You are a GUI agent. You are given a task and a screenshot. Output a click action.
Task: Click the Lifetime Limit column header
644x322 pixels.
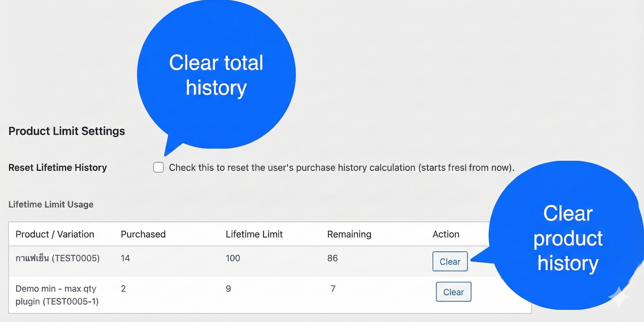point(254,234)
